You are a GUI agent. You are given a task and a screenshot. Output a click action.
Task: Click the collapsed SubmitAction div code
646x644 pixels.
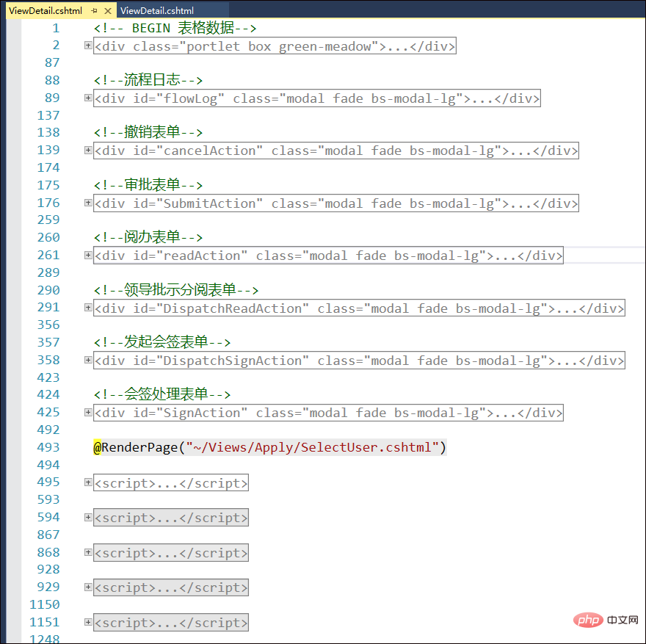(335, 203)
